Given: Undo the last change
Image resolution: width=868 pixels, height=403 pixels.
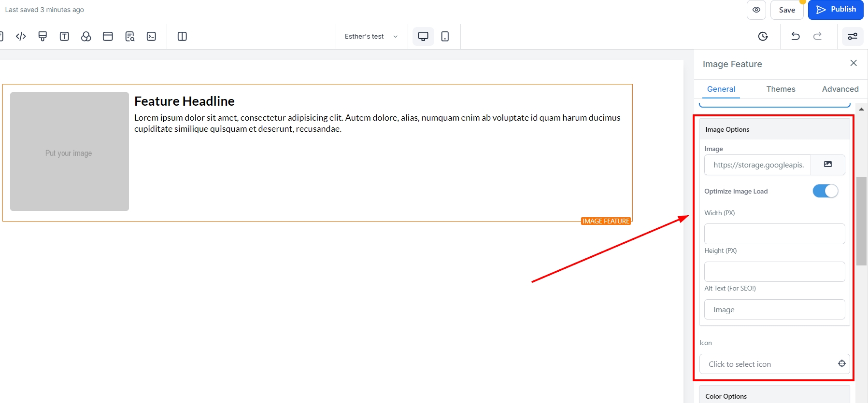Looking at the screenshot, I should click(796, 37).
